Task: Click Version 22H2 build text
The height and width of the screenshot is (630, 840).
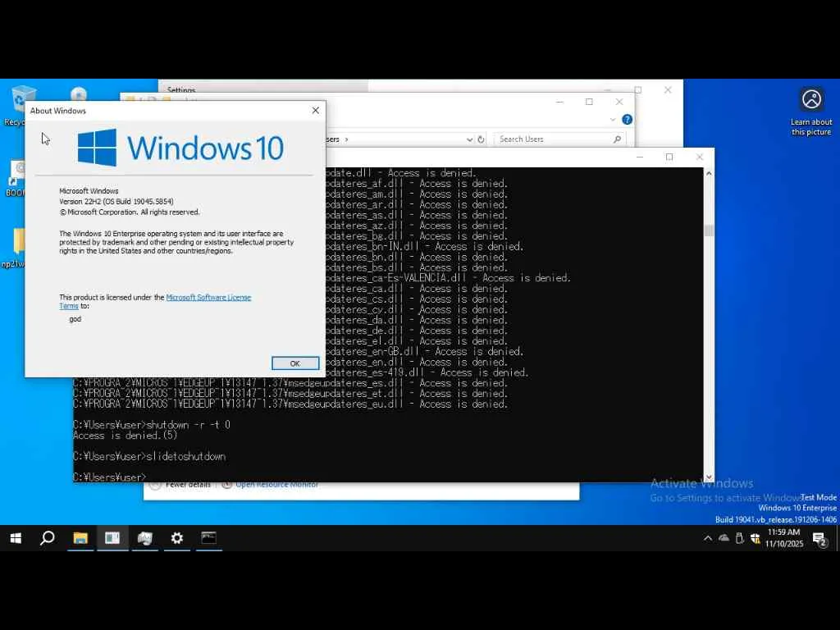Action: [116, 202]
